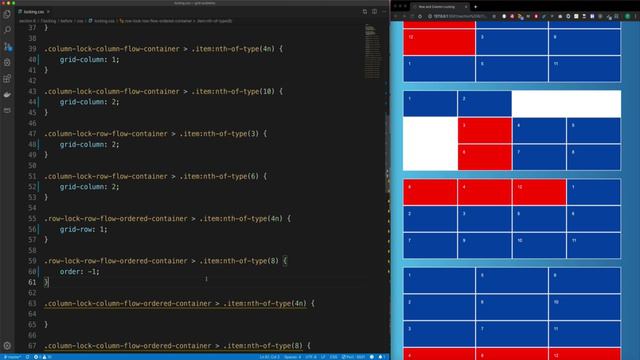This screenshot has width=640, height=360.
Task: Click the minimap code overview
Action: point(372,51)
